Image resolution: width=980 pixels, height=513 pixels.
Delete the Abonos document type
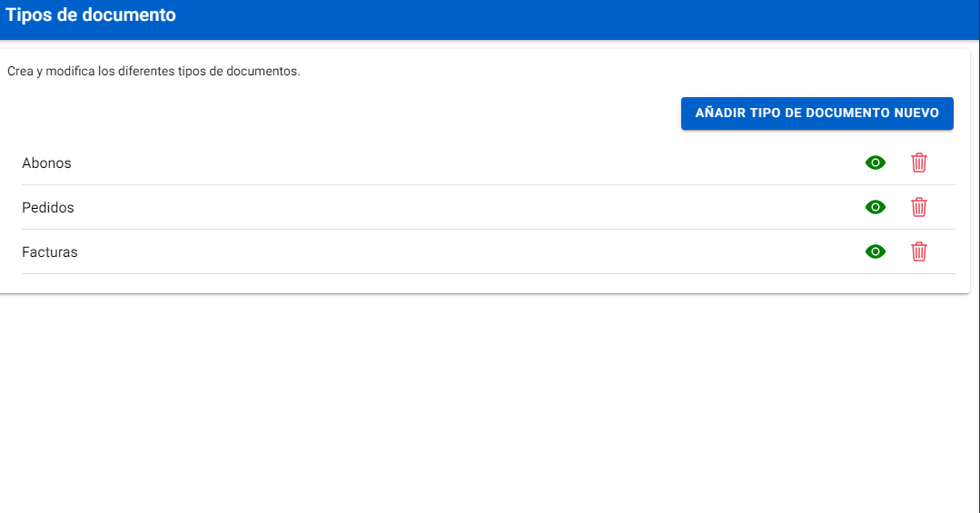919,163
